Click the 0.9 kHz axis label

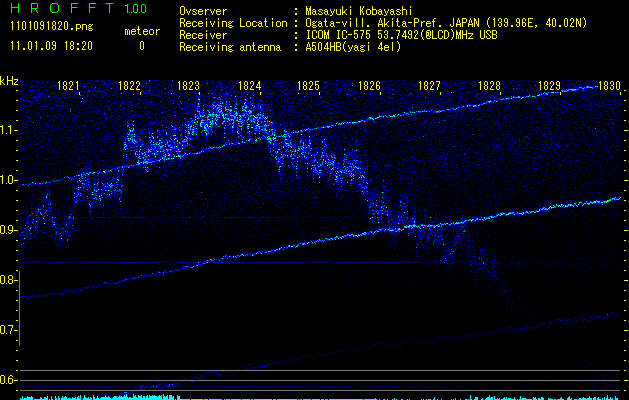point(9,230)
